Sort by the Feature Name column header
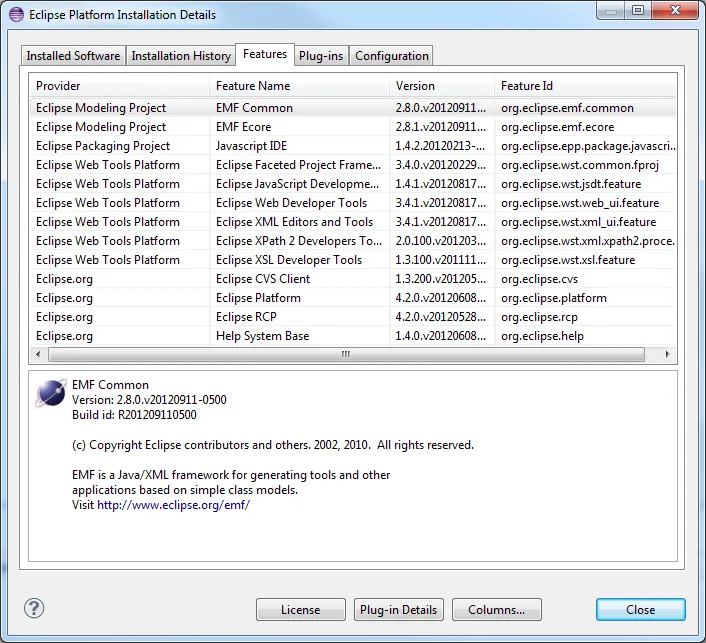The image size is (706, 643). click(x=300, y=86)
